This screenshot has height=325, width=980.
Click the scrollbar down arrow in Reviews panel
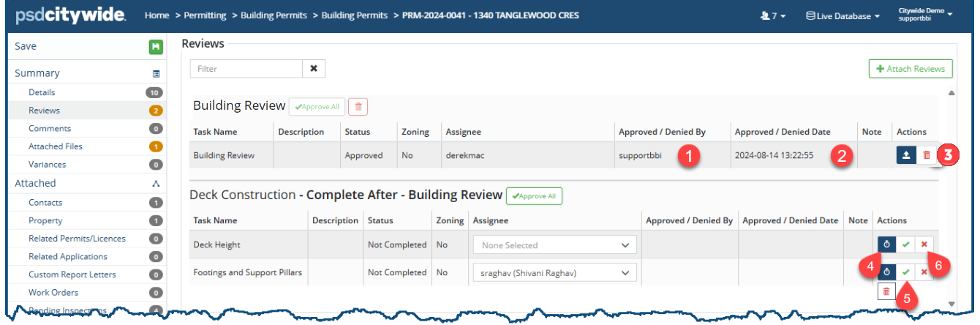951,304
